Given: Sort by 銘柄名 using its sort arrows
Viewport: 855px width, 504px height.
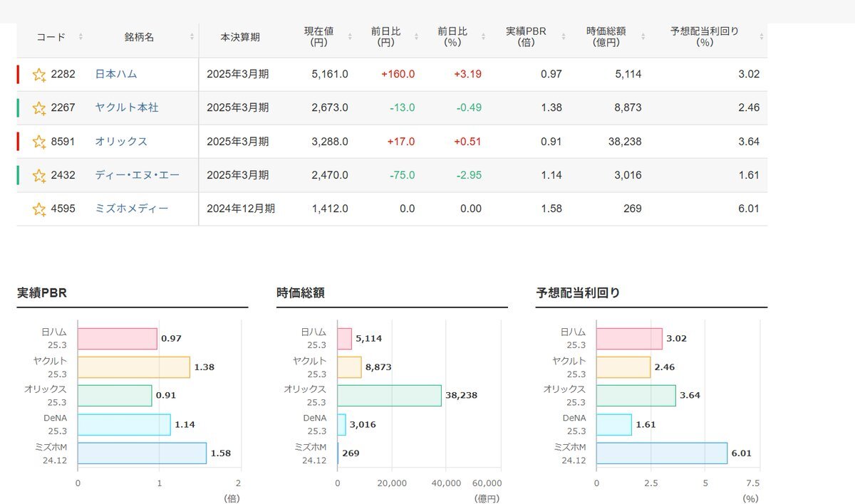Looking at the screenshot, I should click(192, 37).
